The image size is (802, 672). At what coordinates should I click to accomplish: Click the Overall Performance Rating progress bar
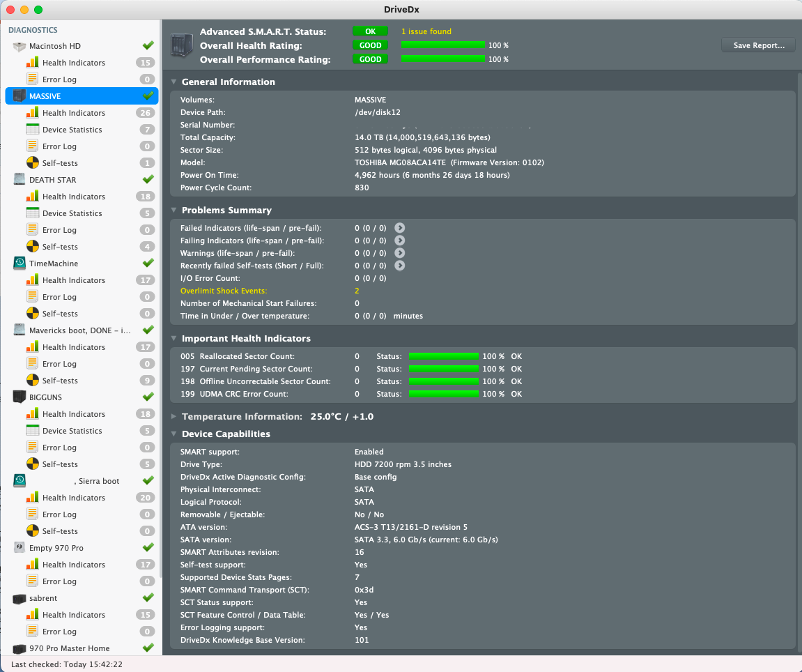443,59
